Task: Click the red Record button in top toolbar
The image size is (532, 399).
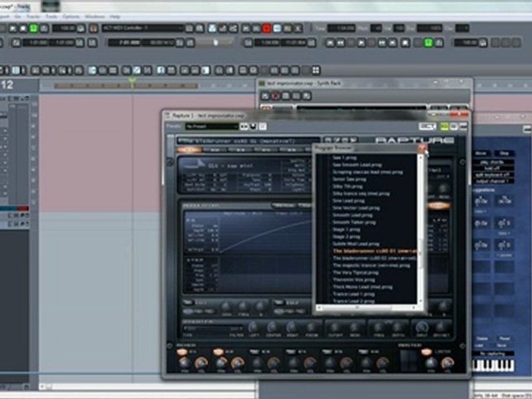Action: point(267,28)
